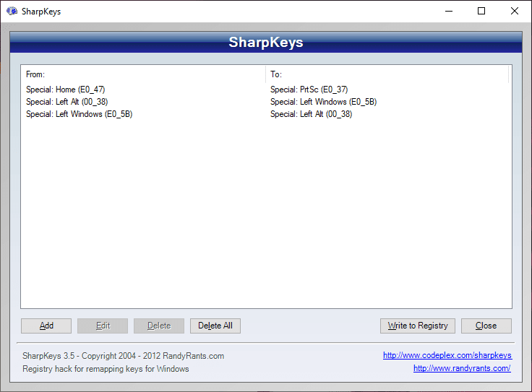Image resolution: width=532 pixels, height=392 pixels.
Task: Save mappings with Write to Registry
Action: pyautogui.click(x=418, y=326)
